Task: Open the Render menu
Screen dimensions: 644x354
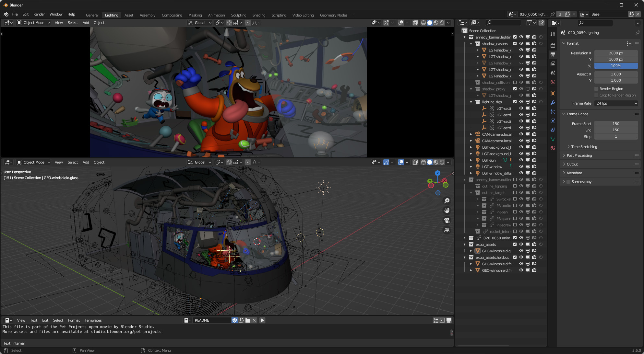Action: click(x=39, y=14)
